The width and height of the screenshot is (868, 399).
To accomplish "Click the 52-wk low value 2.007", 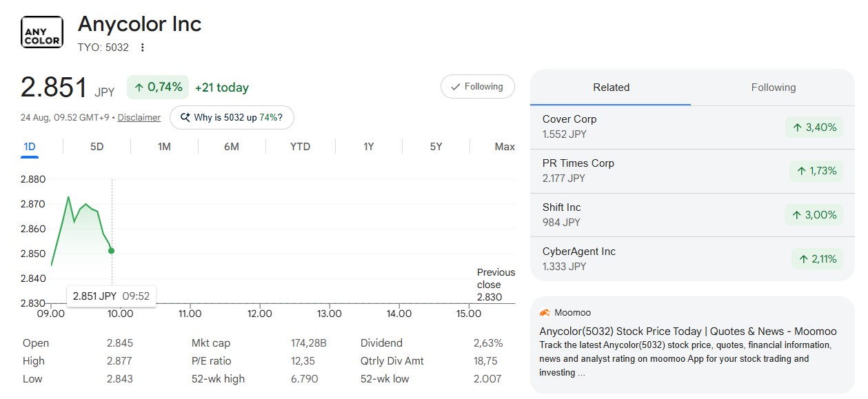I will [x=487, y=379].
